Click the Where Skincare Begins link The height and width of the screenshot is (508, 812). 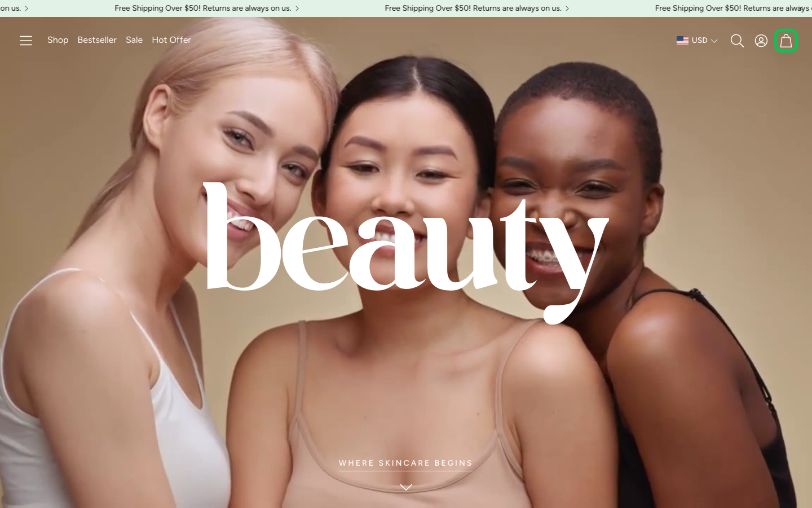[405, 463]
